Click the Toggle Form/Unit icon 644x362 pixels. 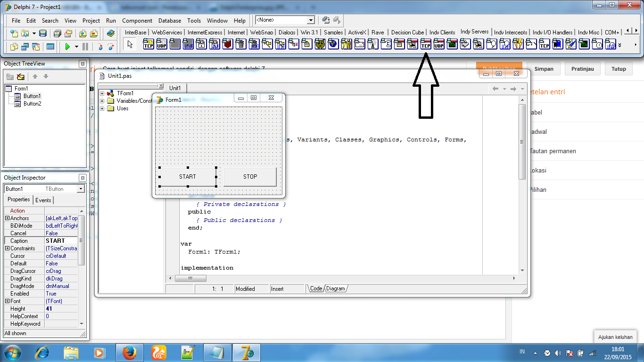pyautogui.click(x=36, y=47)
